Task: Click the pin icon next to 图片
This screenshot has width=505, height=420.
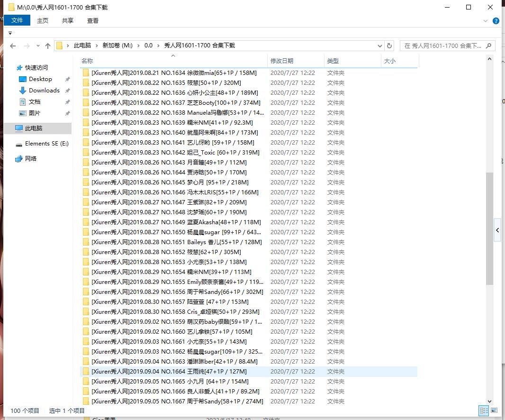Action: point(67,113)
